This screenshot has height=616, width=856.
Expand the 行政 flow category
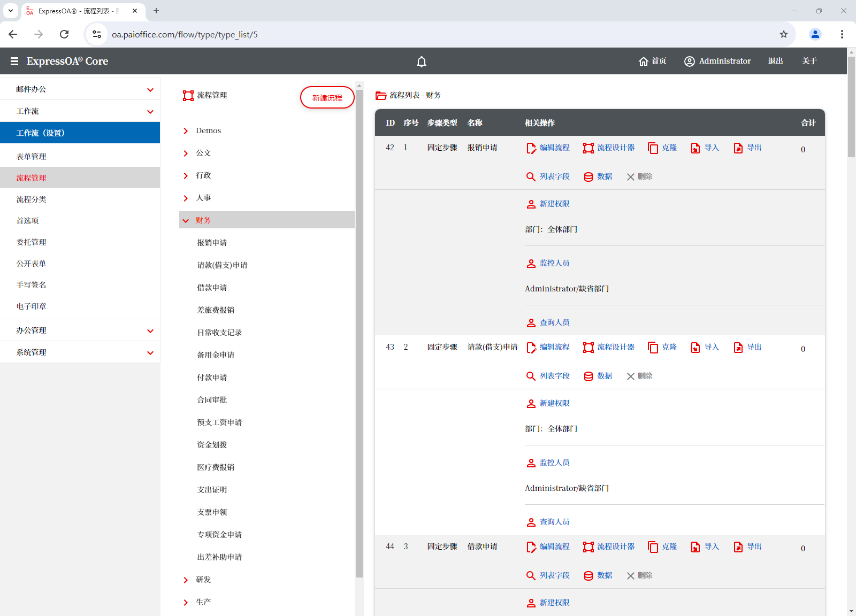[x=186, y=176]
